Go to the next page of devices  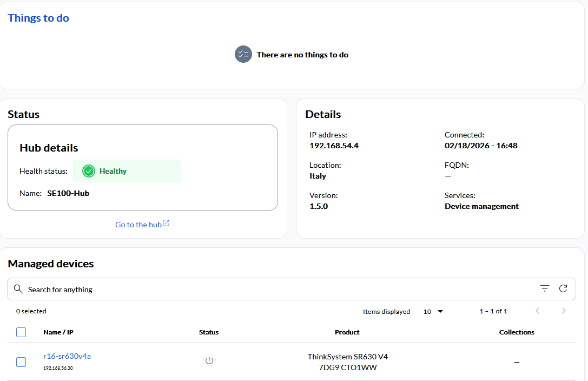point(564,311)
